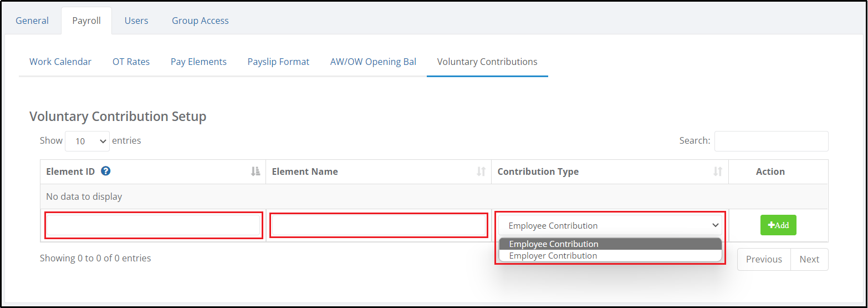The height and width of the screenshot is (308, 868).
Task: Sort the Element Name column via arrows icon
Action: [481, 171]
